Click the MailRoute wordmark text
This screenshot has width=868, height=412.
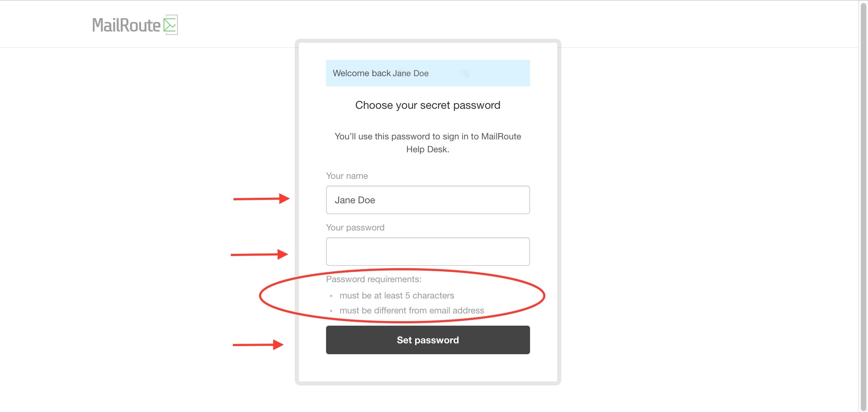coord(126,25)
